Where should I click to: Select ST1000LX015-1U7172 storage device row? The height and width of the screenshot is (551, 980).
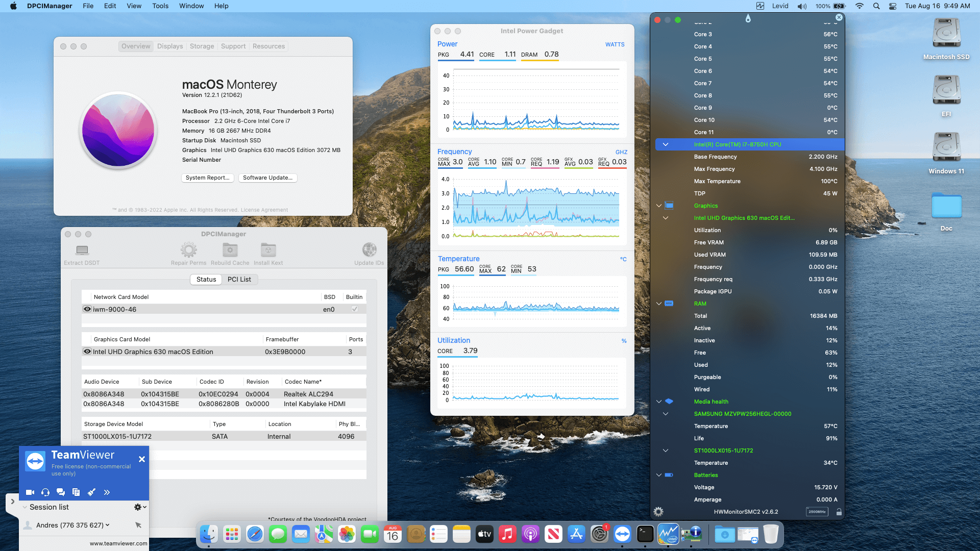(224, 436)
